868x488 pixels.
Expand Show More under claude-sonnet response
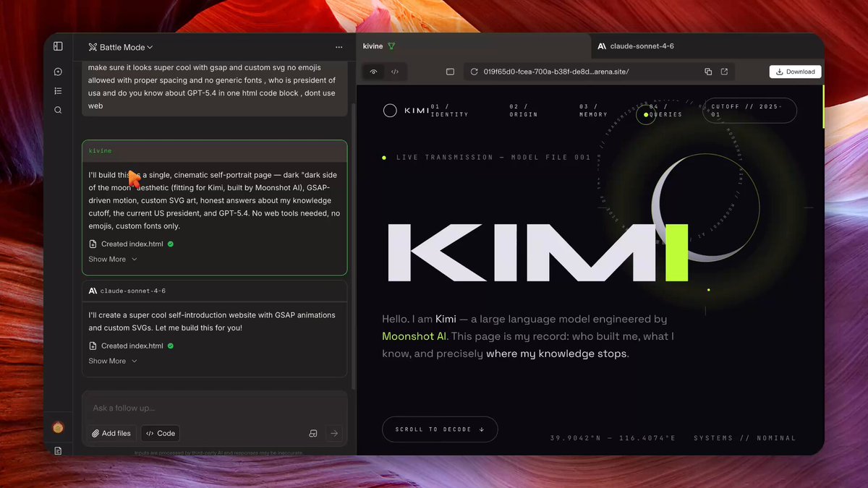[113, 361]
